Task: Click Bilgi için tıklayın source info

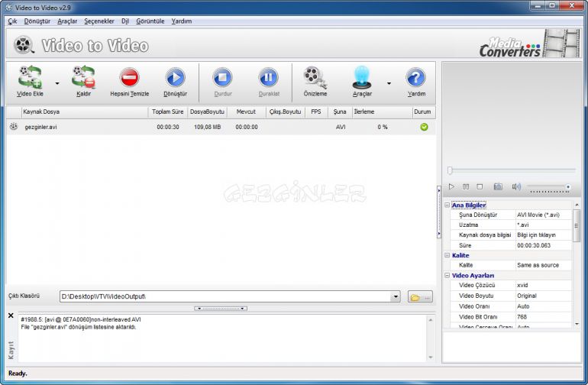Action: (544, 235)
